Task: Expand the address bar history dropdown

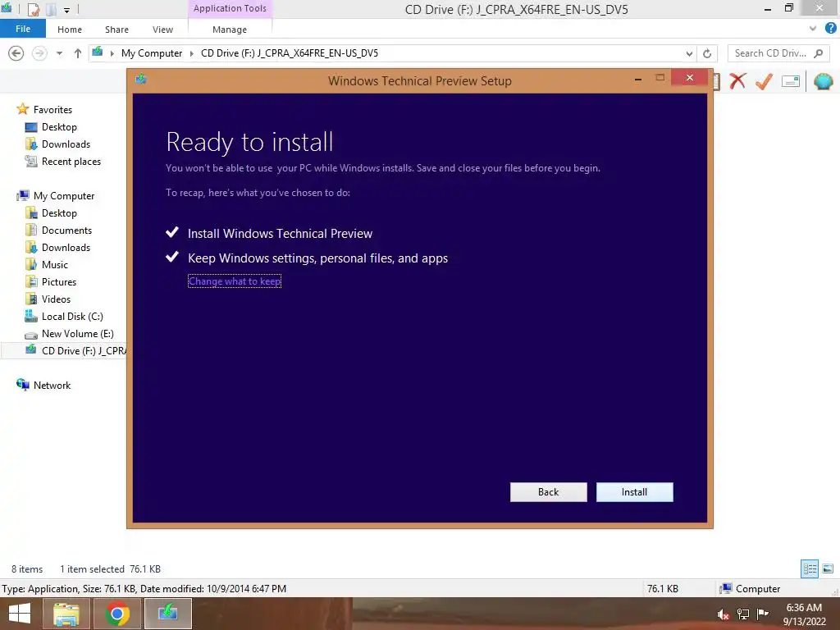Action: [689, 53]
